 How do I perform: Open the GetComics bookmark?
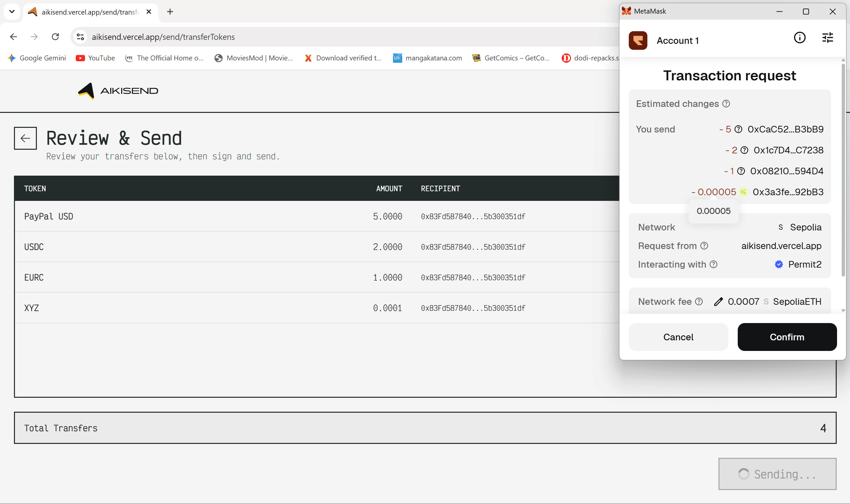511,58
